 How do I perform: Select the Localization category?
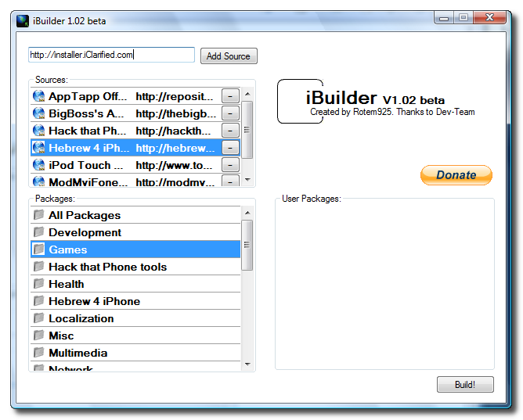135,318
